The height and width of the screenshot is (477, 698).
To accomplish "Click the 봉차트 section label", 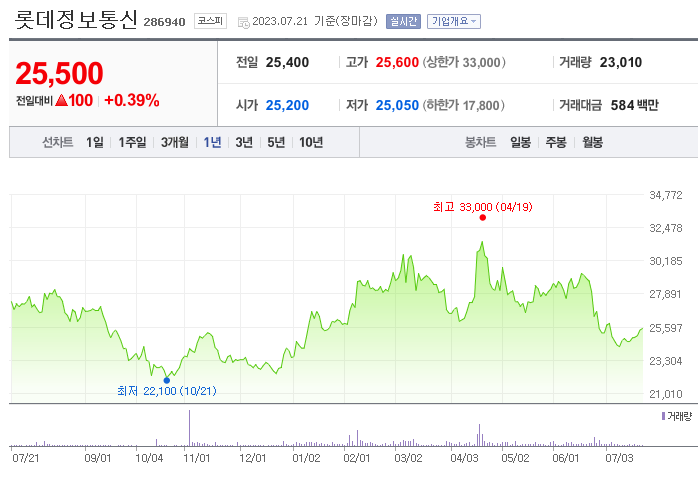I will click(x=480, y=142).
